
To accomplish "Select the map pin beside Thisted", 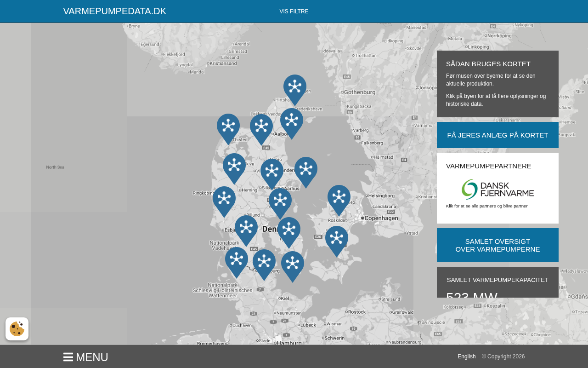I will (228, 126).
